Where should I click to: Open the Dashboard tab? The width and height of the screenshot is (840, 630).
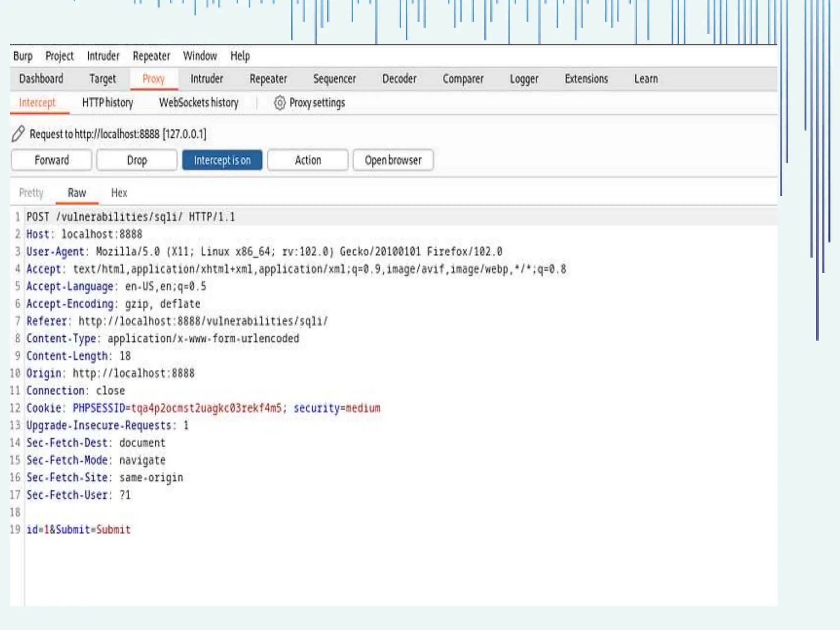[41, 79]
